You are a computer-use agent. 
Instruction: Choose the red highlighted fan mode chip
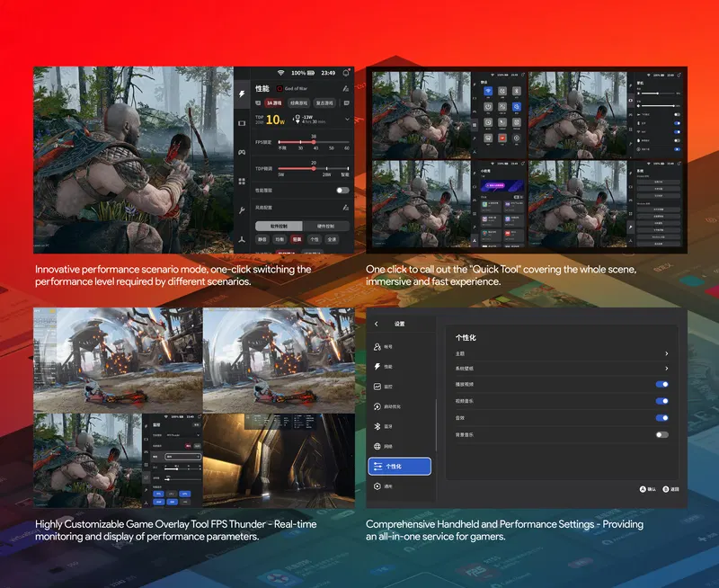click(297, 239)
